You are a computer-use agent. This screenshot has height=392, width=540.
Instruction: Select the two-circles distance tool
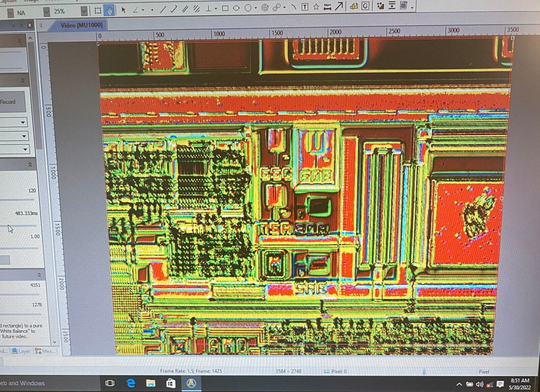[x=277, y=7]
